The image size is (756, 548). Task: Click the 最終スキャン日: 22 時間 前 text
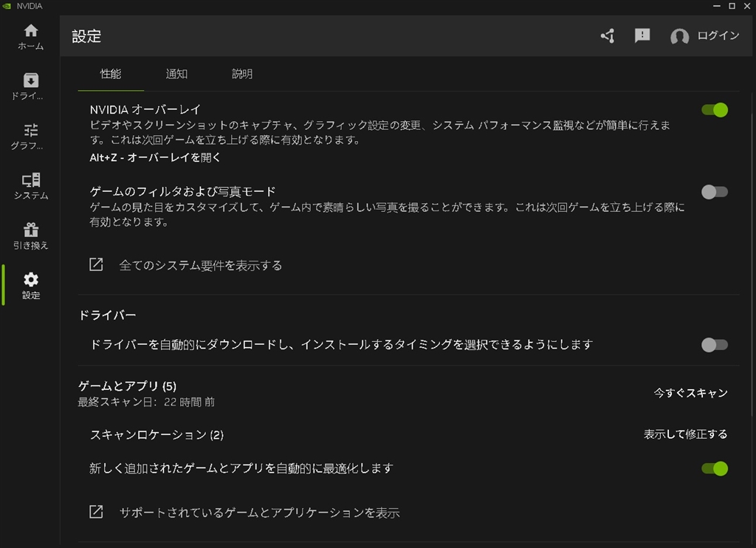coord(146,402)
